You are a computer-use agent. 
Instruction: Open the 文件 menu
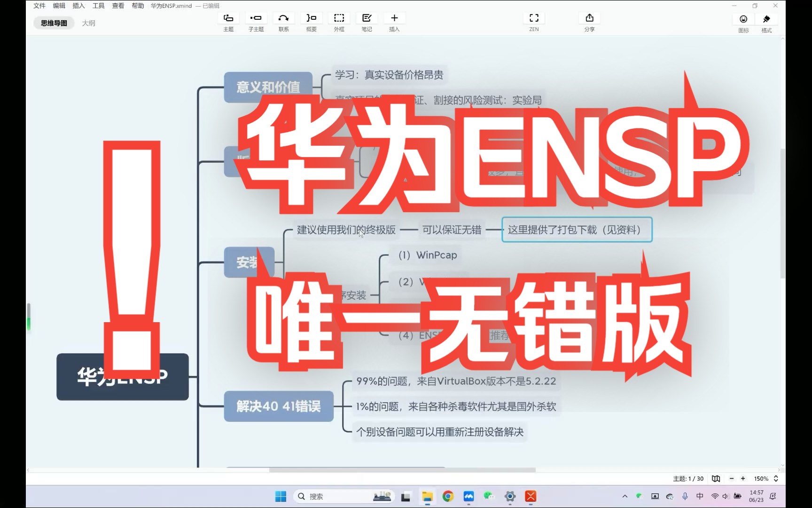click(x=39, y=6)
